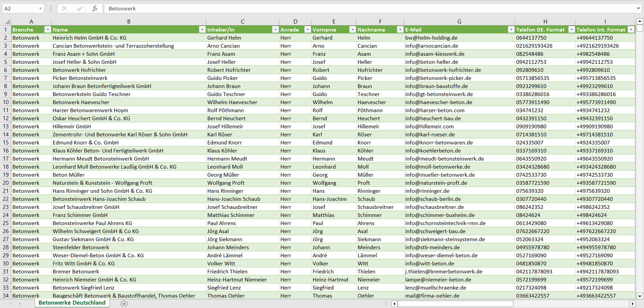Select the cell info@harzer-beton.com
644x308 pixels.
[435, 110]
